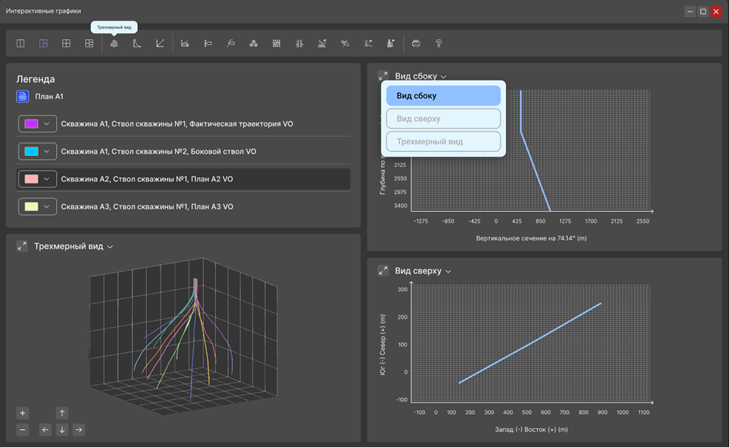Image resolution: width=729 pixels, height=447 pixels.
Task: Select legend row Скважина А1 Фактическая траектория VO
Action: (183, 124)
